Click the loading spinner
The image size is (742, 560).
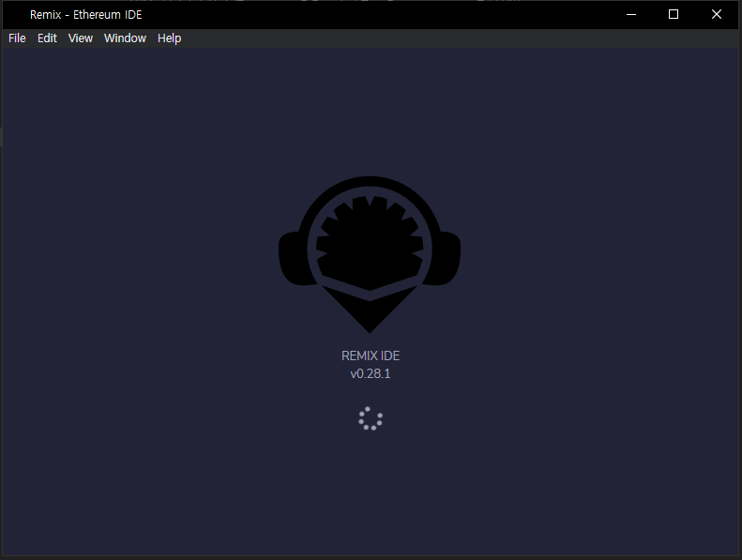[x=371, y=418]
